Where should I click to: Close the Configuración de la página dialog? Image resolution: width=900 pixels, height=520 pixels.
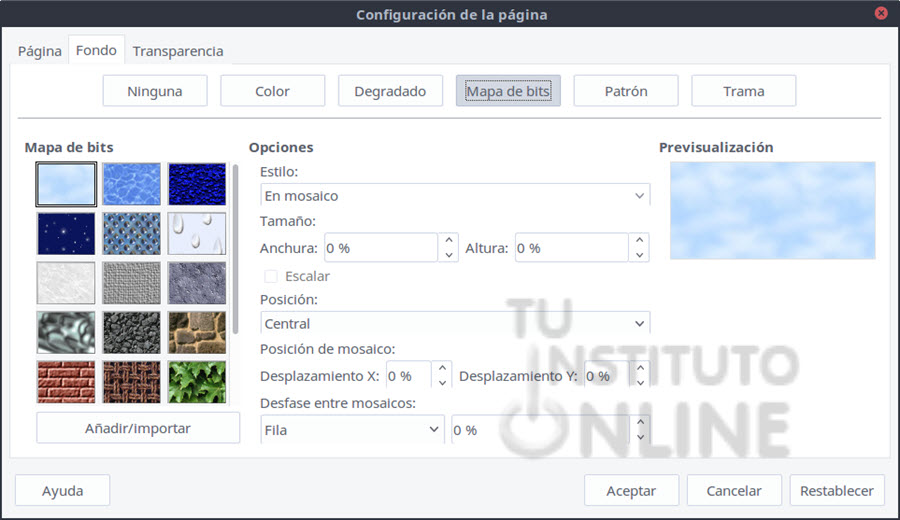(881, 13)
